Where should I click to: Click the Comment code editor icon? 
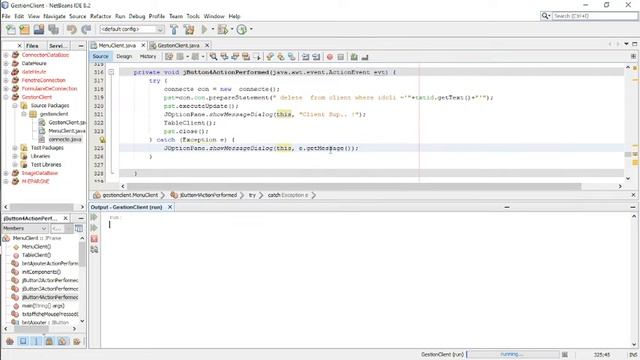click(x=354, y=57)
